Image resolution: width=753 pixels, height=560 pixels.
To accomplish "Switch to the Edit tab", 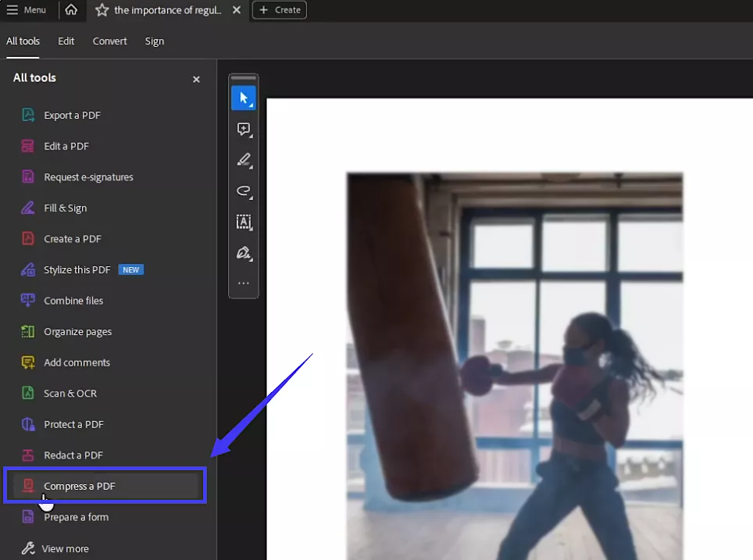I will [66, 41].
